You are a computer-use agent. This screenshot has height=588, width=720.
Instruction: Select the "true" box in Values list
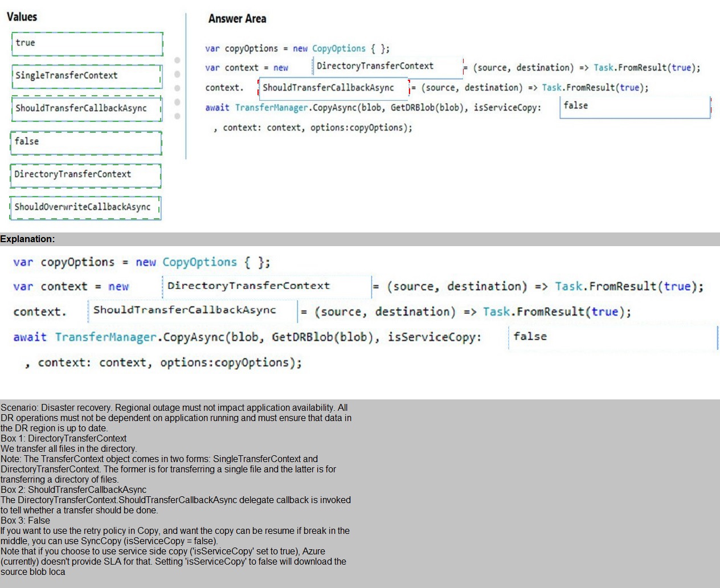(x=87, y=44)
